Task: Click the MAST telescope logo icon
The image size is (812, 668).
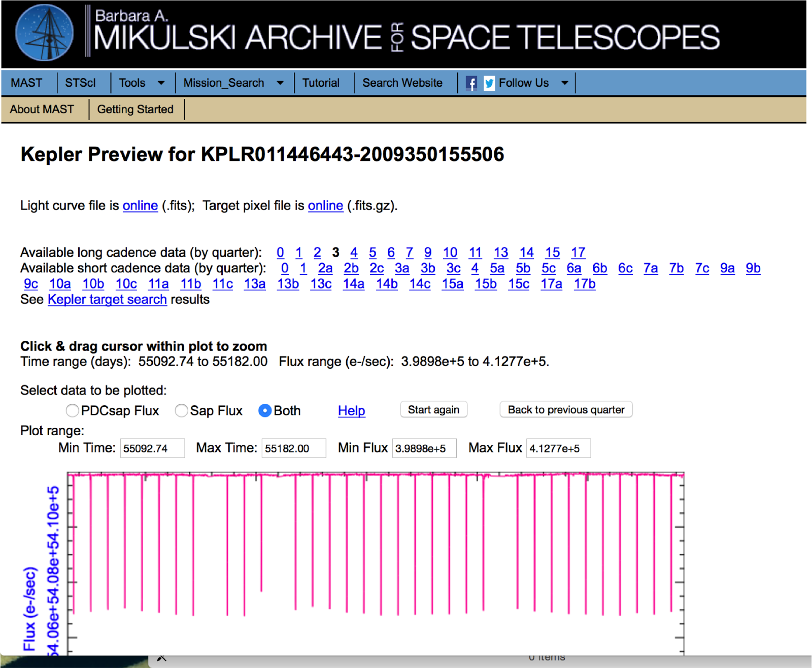Action: (x=45, y=33)
